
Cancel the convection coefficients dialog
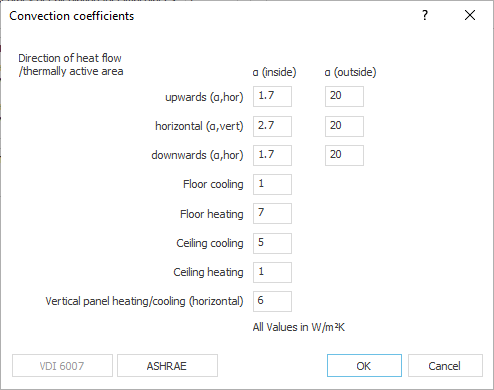(x=445, y=366)
